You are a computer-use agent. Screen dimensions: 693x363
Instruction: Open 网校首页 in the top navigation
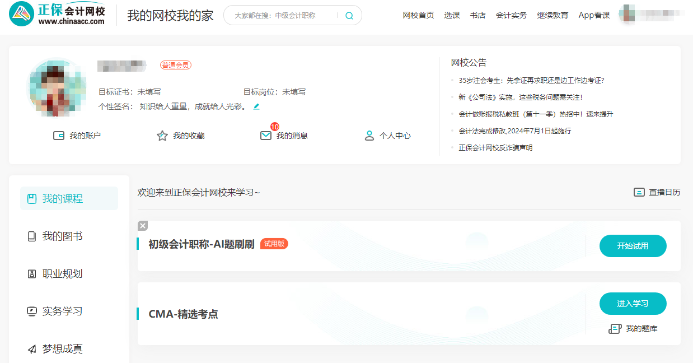(418, 15)
